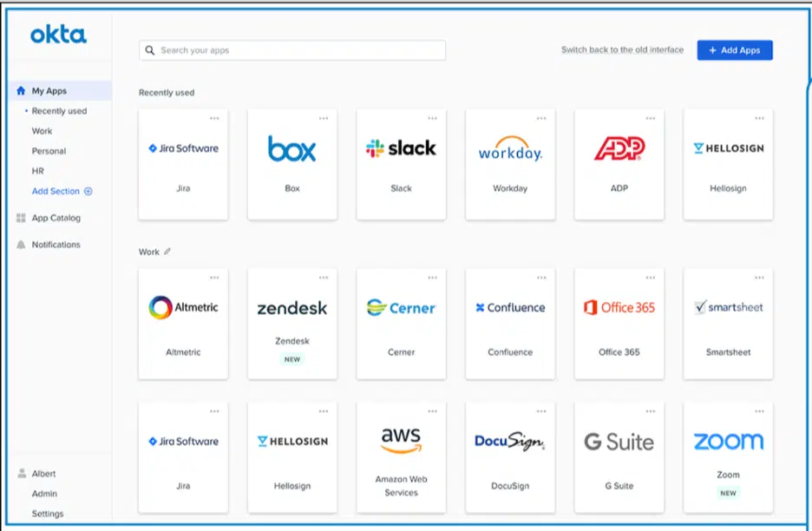Viewport: 812px width, 531px height.
Task: Click Switch back to the old interface link
Action: coord(623,49)
